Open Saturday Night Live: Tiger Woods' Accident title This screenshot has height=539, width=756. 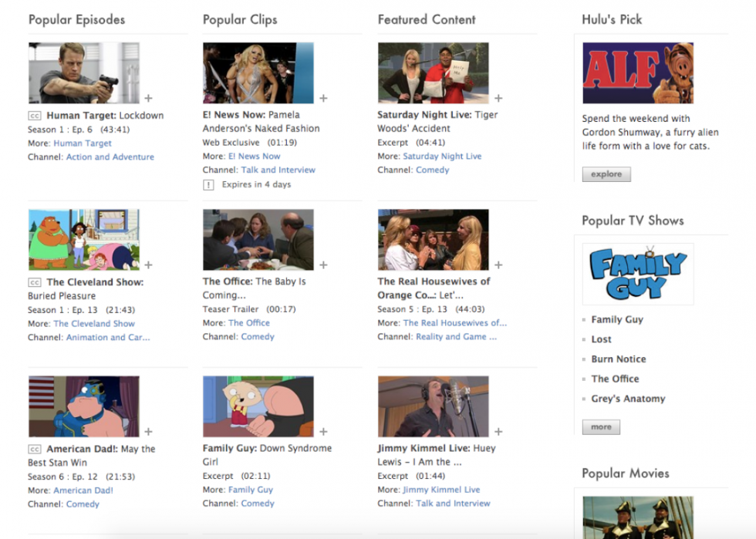tap(437, 122)
